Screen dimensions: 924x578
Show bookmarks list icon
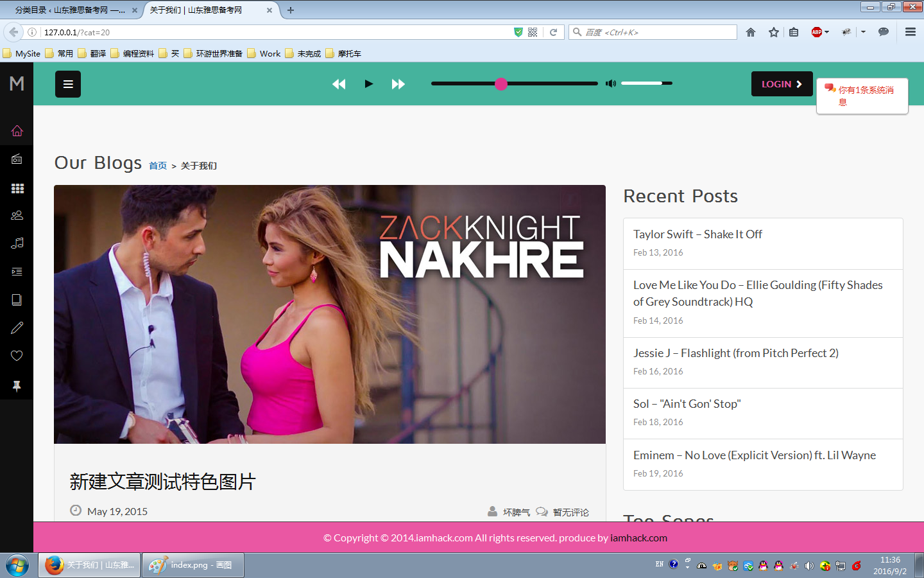tap(794, 32)
